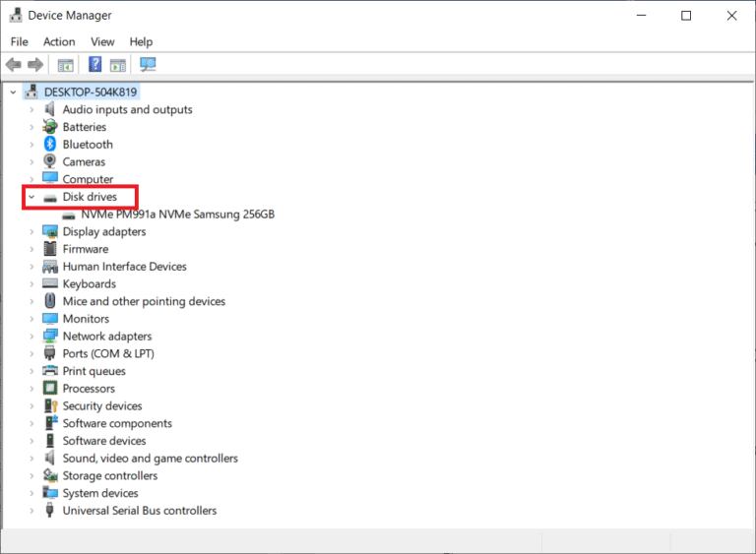Click the Cameras webcam icon

coord(49,161)
